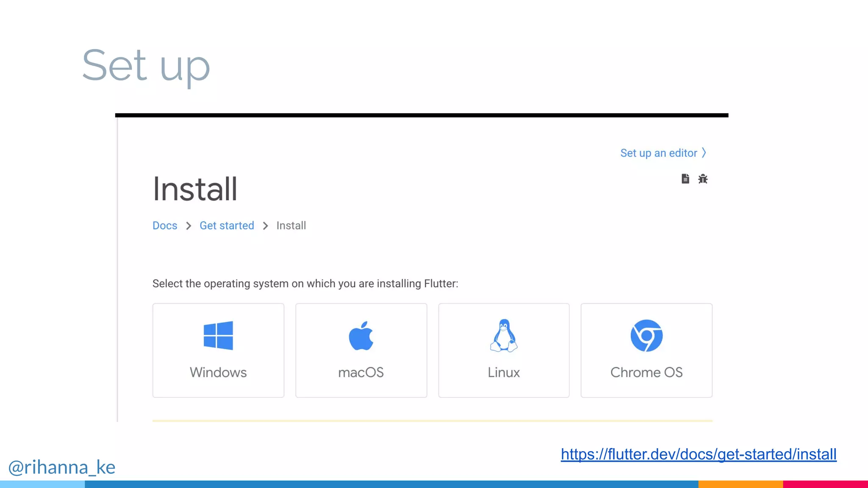
Task: Click the report issue bug icon
Action: [703, 179]
